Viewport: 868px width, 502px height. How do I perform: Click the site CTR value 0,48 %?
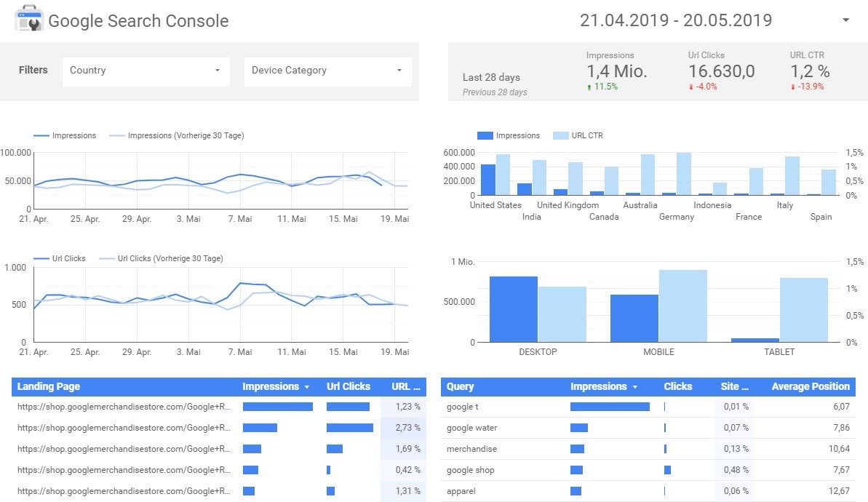coord(736,470)
